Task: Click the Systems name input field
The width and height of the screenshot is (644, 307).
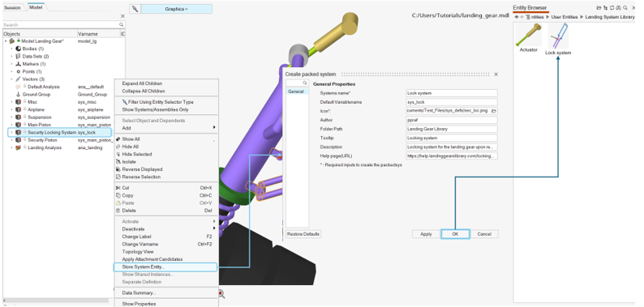Action: [452, 93]
